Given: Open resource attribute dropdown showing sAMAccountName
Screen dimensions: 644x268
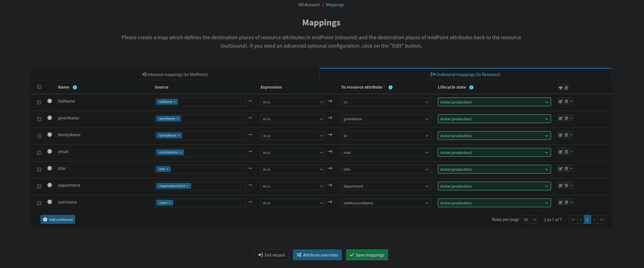Looking at the screenshot, I should click(386, 203).
